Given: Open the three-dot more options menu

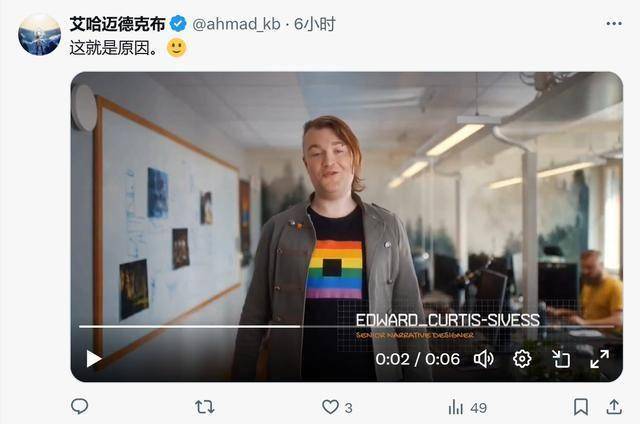Looking at the screenshot, I should tap(614, 24).
